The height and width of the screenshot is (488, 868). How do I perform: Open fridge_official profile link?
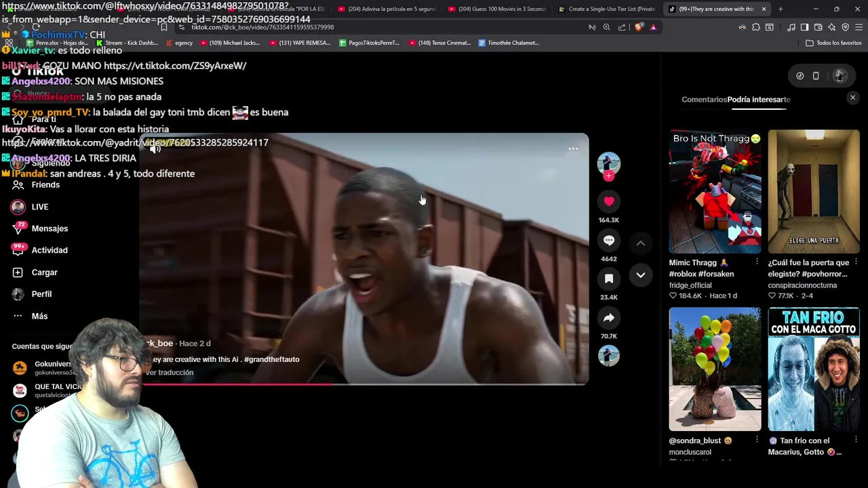[x=689, y=285]
